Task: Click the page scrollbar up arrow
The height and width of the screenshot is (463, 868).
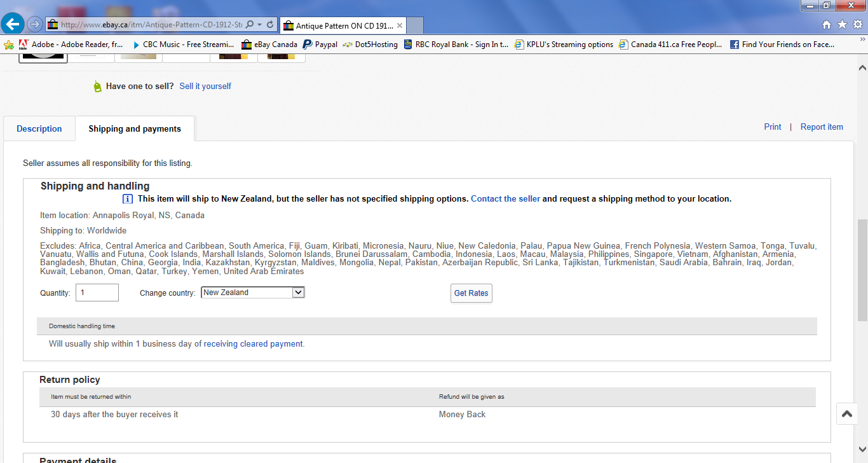Action: point(862,67)
